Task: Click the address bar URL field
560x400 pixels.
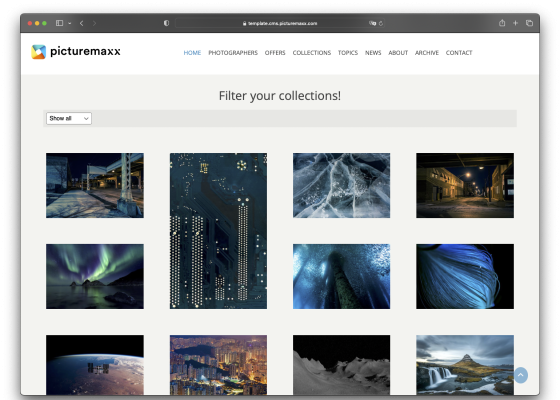Action: (279, 23)
